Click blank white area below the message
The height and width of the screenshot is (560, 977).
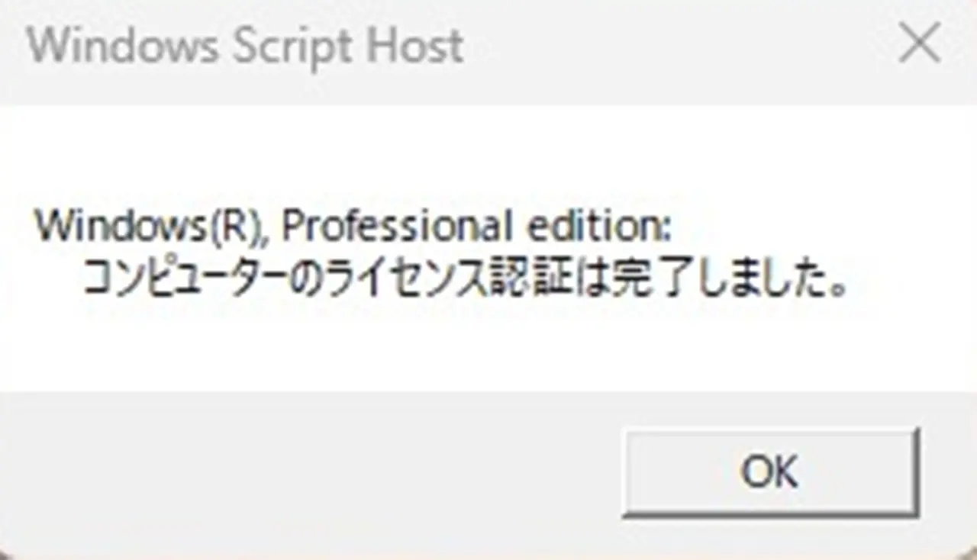[488, 351]
